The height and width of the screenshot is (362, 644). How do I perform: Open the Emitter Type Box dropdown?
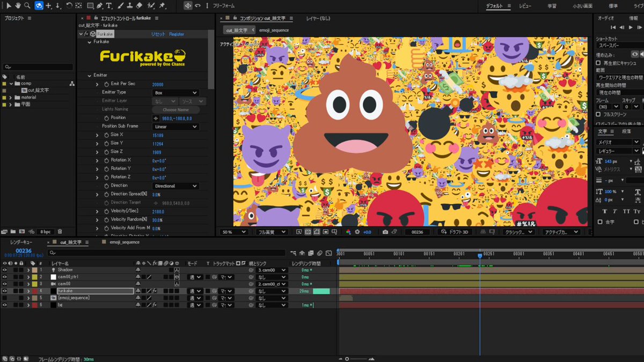pos(175,93)
